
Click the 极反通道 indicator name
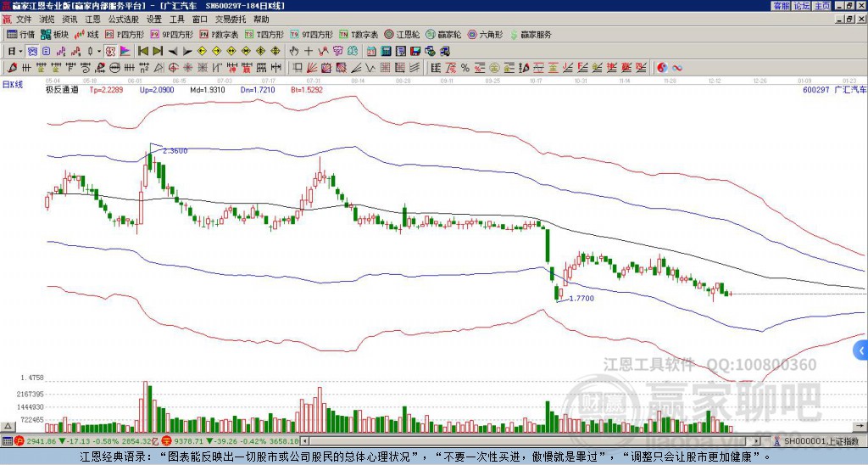click(x=62, y=90)
